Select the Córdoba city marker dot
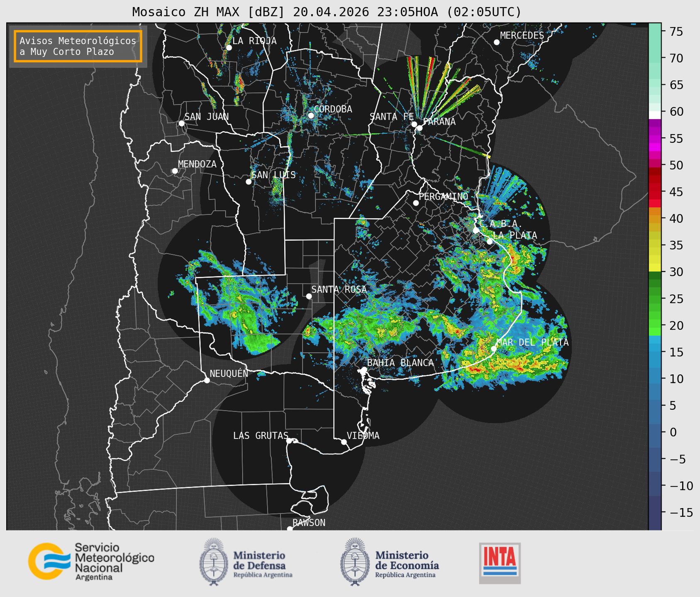The height and width of the screenshot is (597, 700). coord(311,115)
